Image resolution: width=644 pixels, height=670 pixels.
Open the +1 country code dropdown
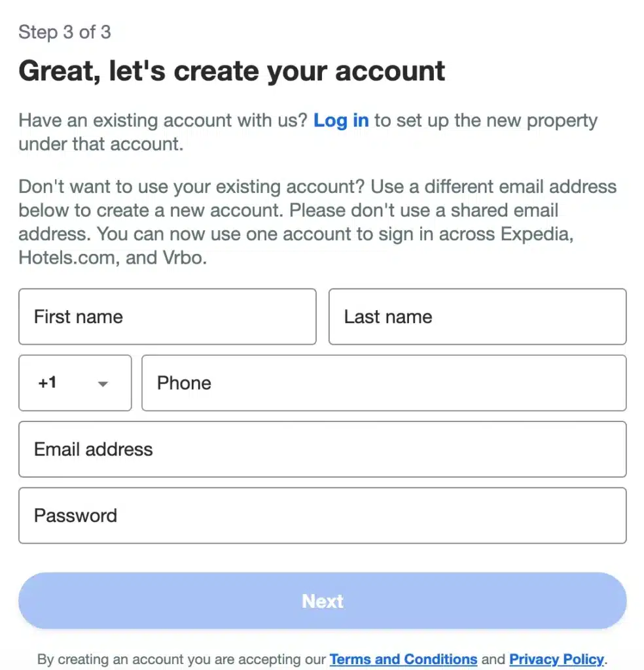[74, 383]
